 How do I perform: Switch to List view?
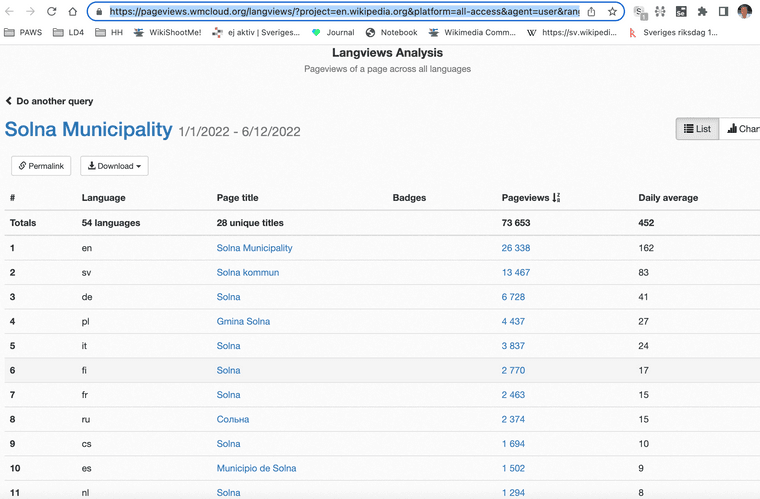[697, 129]
